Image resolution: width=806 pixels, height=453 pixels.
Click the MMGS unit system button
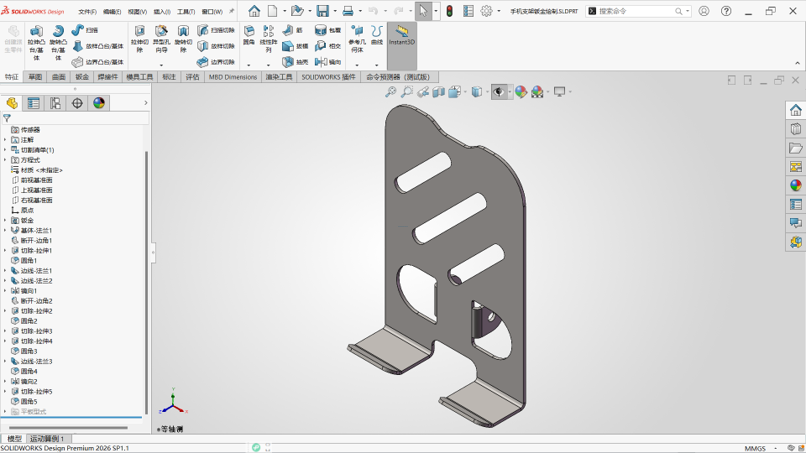coord(755,448)
